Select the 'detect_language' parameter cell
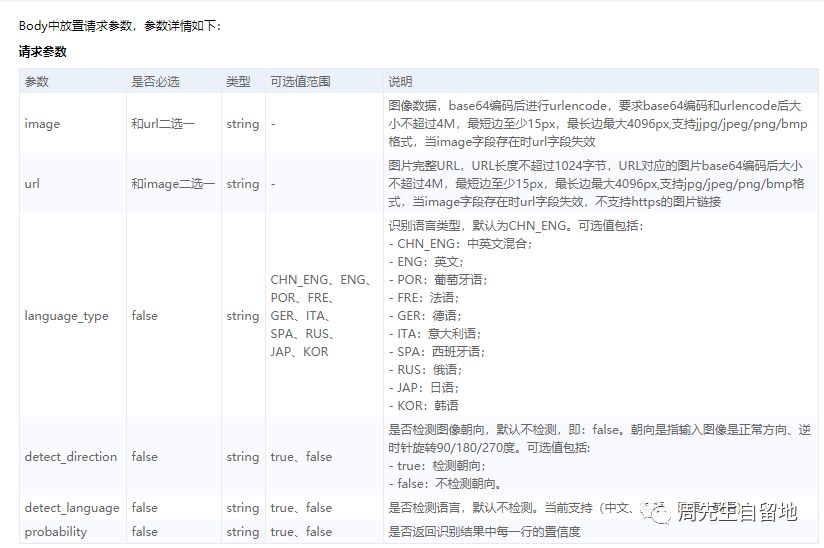Screen dimensions: 824x548 tap(72, 508)
